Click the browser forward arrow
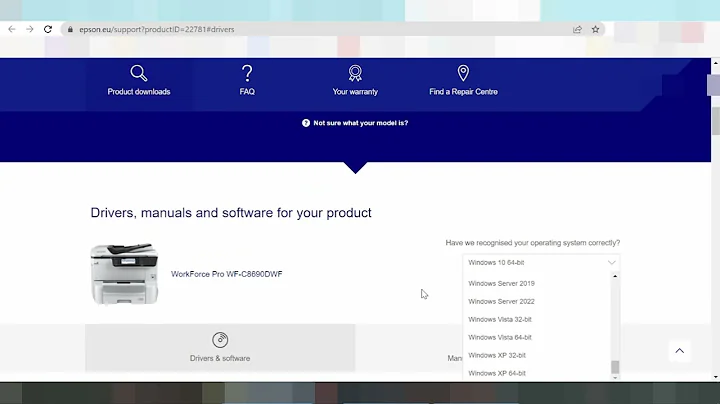 30,29
